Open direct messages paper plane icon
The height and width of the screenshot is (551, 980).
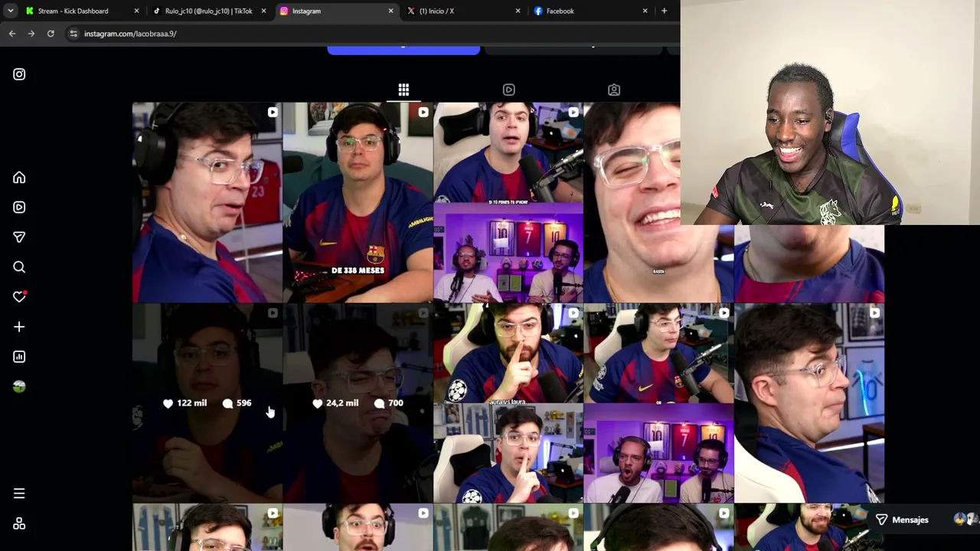19,237
